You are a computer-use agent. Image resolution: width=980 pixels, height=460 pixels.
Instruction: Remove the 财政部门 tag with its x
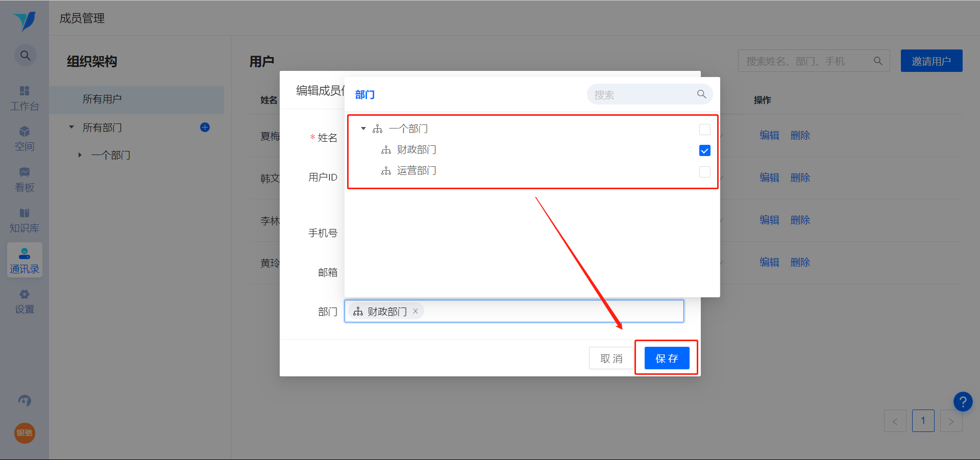tap(415, 311)
